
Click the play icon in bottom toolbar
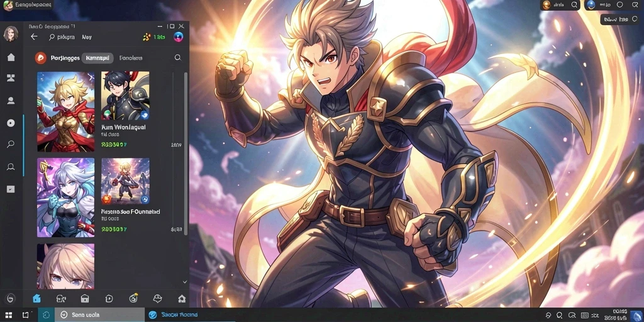click(109, 299)
